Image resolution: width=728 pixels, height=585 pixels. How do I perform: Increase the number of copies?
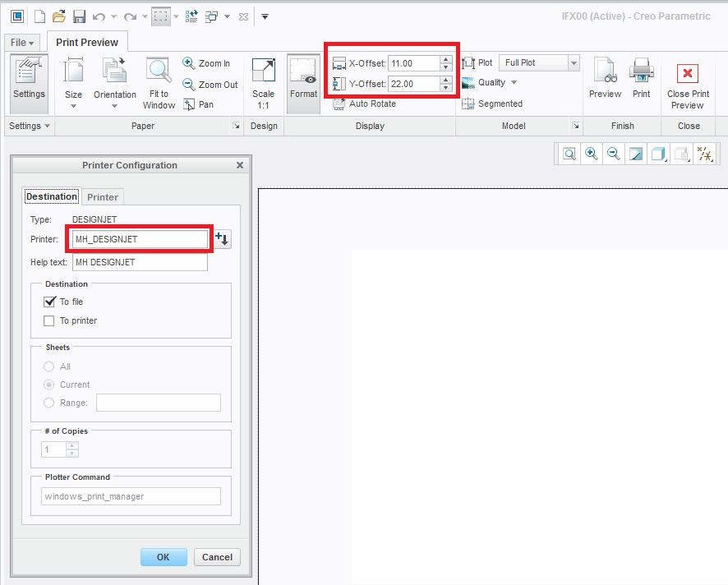coord(72,445)
